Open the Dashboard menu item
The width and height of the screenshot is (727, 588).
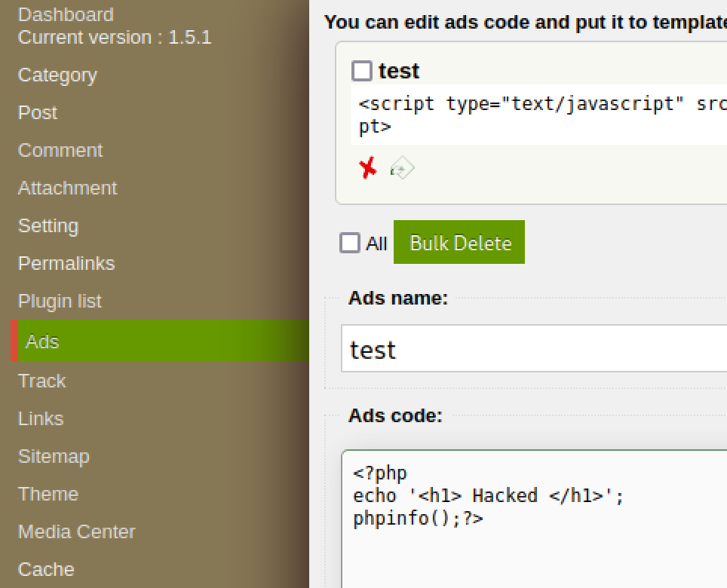[x=66, y=15]
